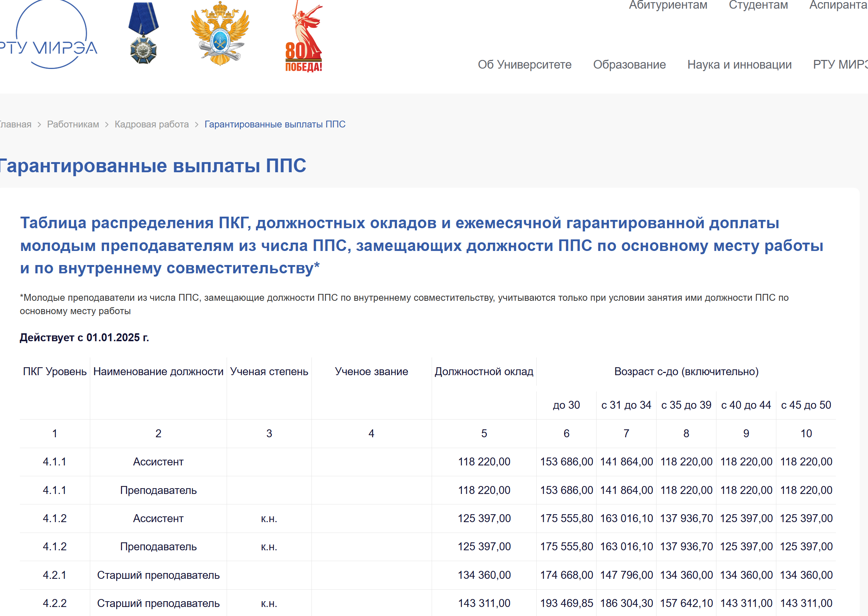868x616 pixels.
Task: Open the Образование navigation menu
Action: (629, 65)
